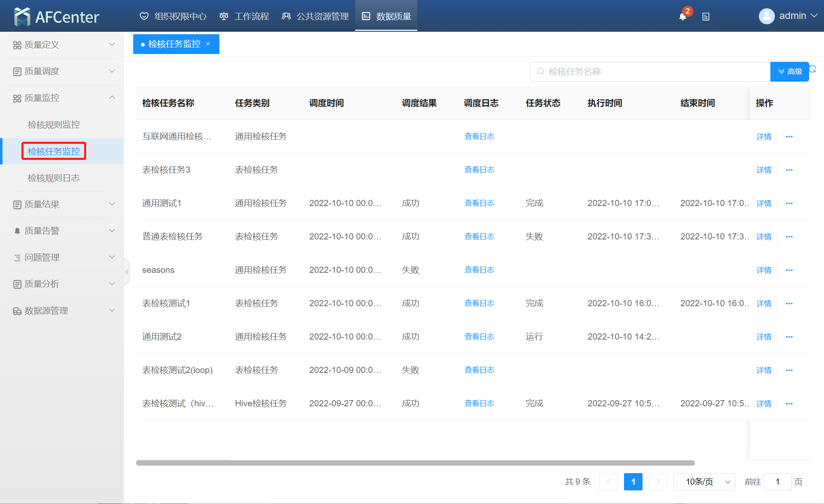This screenshot has height=504, width=824.
Task: Open 详情 for 表检核测试1 row
Action: coord(763,303)
